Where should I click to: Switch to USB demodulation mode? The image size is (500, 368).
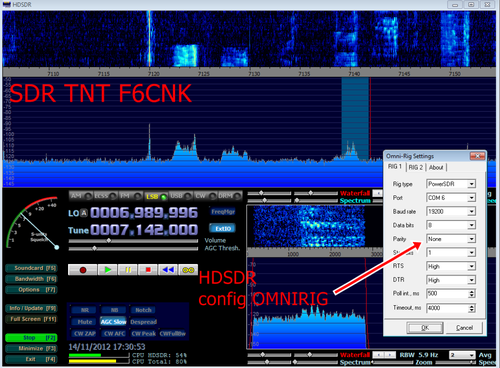click(x=181, y=196)
